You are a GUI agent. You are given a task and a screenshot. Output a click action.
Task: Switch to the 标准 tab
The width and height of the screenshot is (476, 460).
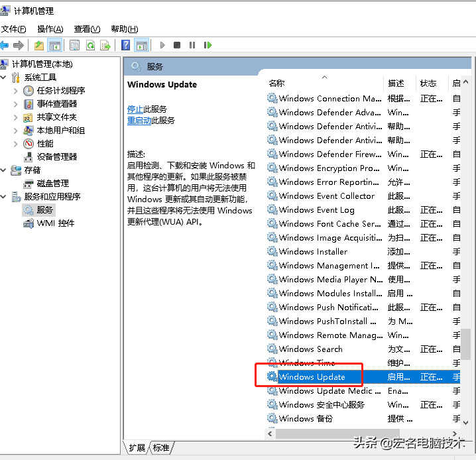161,447
